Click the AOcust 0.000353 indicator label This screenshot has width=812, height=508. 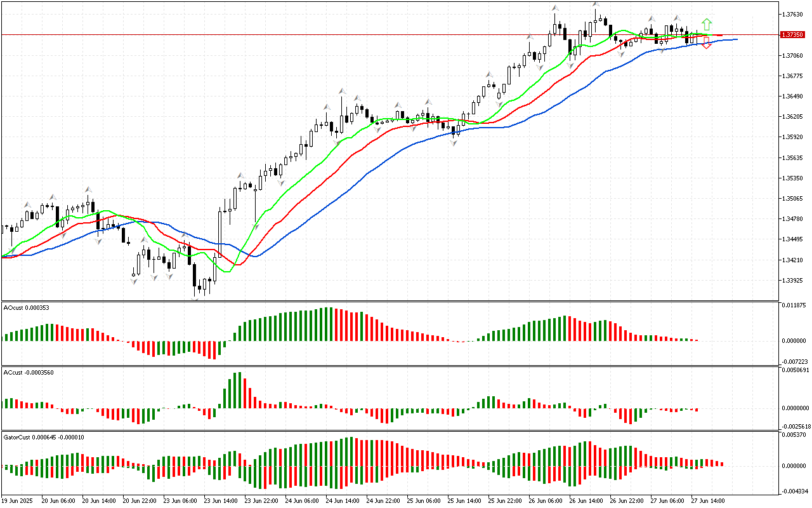pyautogui.click(x=27, y=307)
